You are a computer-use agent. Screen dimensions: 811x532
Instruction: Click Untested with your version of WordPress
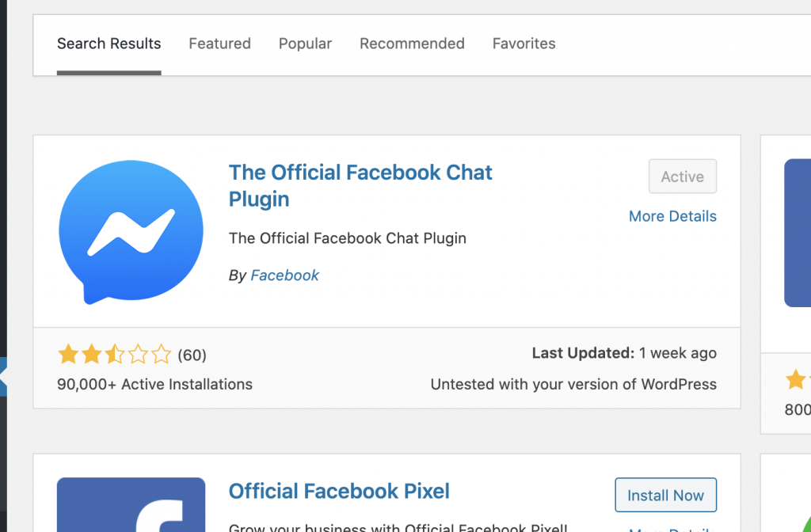pyautogui.click(x=573, y=384)
